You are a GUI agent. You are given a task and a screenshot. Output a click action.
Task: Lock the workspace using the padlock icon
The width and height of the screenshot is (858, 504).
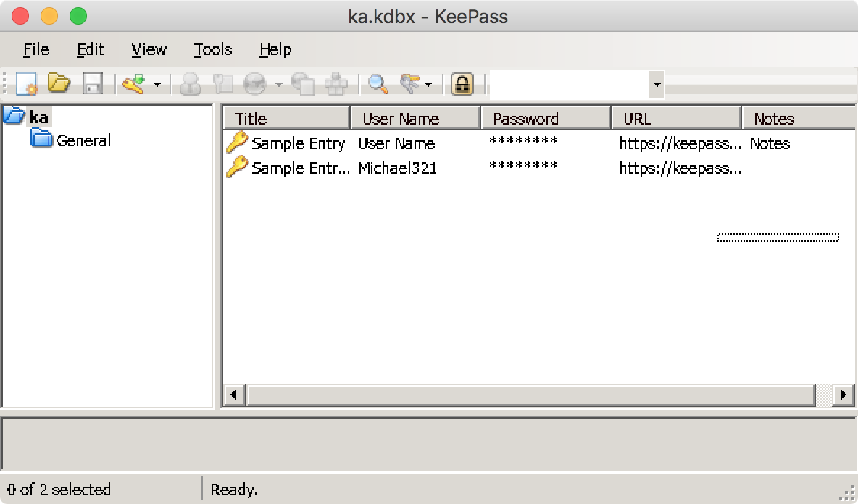tap(462, 83)
